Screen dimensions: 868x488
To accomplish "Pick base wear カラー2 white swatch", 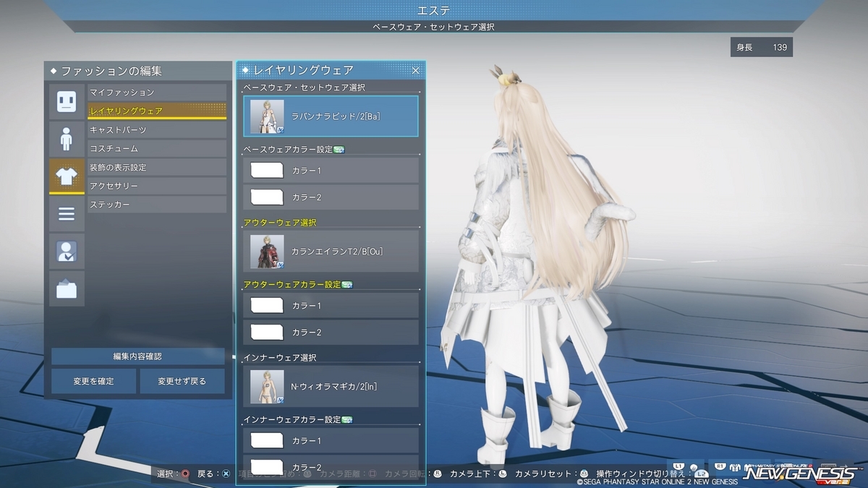I will pyautogui.click(x=266, y=197).
